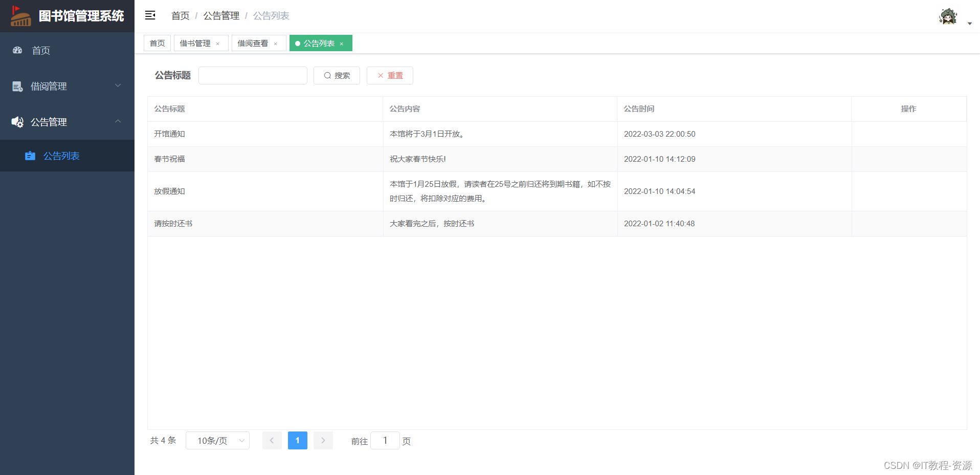Open 首页 in the sidebar
Screen dimensions: 980x475
tap(67, 50)
